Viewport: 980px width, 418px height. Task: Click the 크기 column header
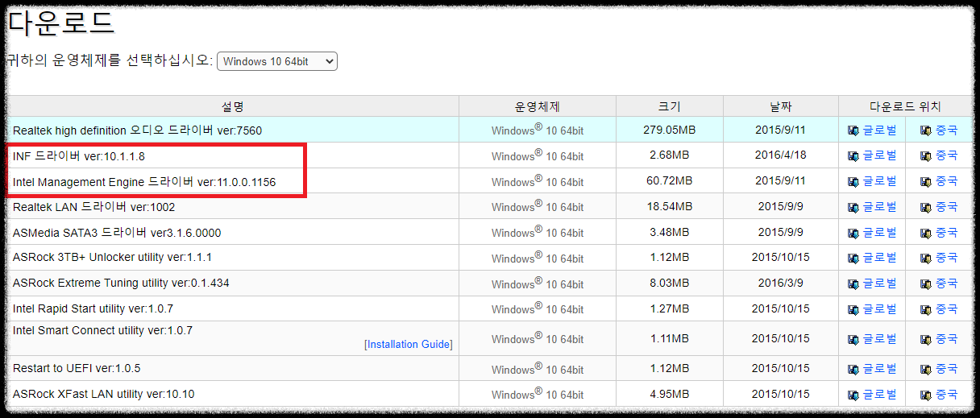point(670,106)
